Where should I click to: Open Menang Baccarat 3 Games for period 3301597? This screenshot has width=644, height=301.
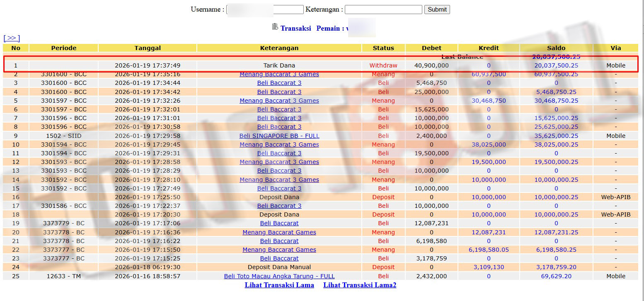point(279,101)
